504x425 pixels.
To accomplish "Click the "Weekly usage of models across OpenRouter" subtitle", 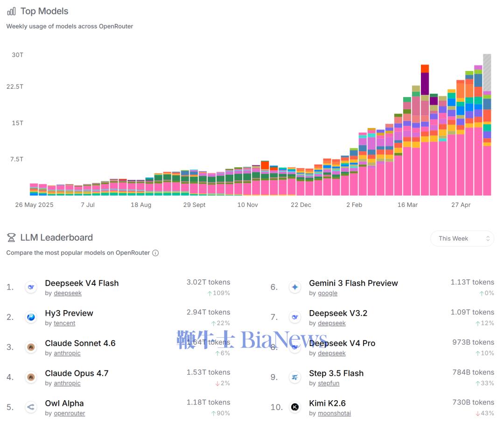I will coord(70,26).
